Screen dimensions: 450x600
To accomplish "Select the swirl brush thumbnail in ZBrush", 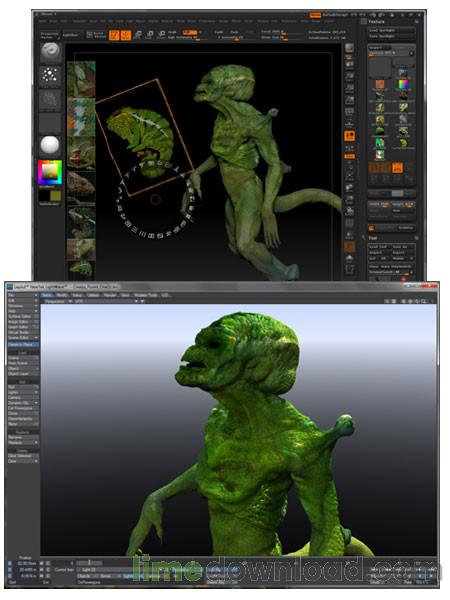I will (x=50, y=53).
